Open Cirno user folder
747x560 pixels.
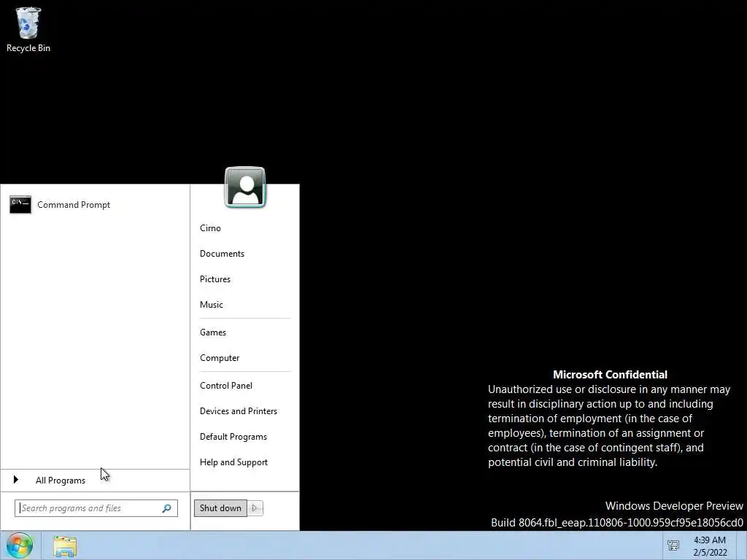(210, 228)
